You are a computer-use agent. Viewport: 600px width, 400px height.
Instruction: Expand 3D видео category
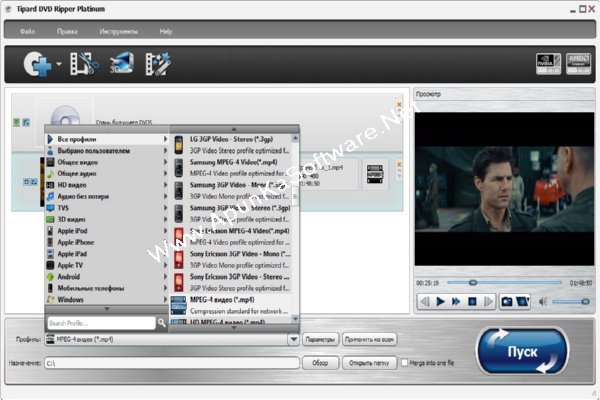click(x=107, y=219)
